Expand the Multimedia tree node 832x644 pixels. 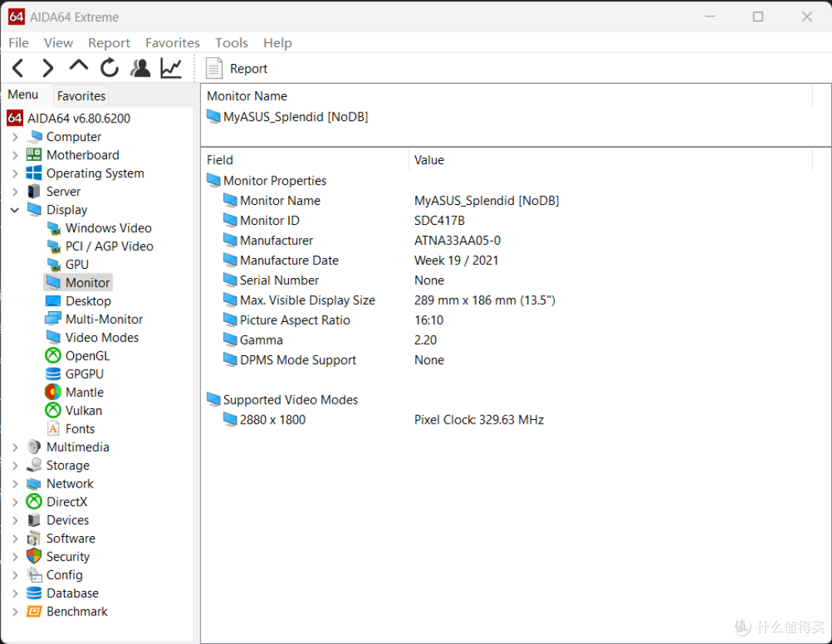tap(15, 448)
